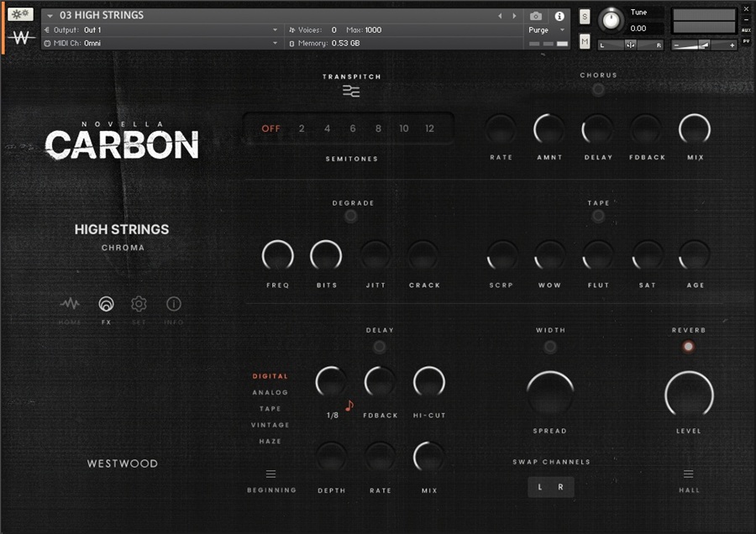Click the camera snapshot icon
This screenshot has height=534, width=756.
point(536,16)
